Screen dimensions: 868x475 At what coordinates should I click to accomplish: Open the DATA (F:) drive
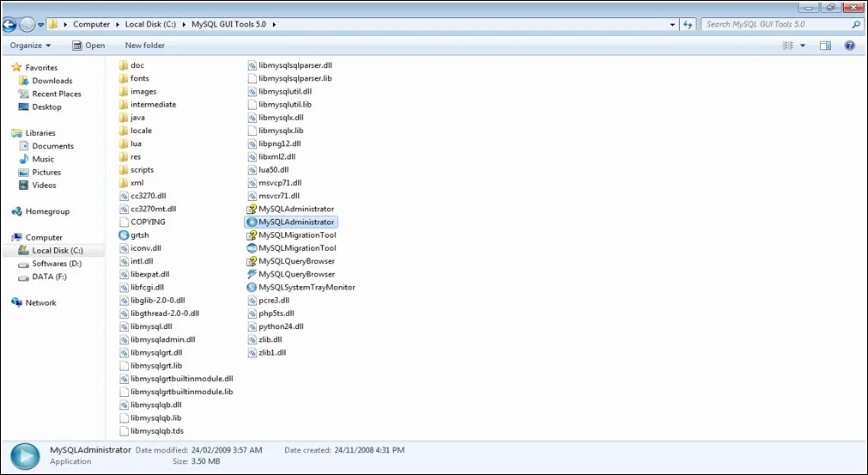pos(43,277)
